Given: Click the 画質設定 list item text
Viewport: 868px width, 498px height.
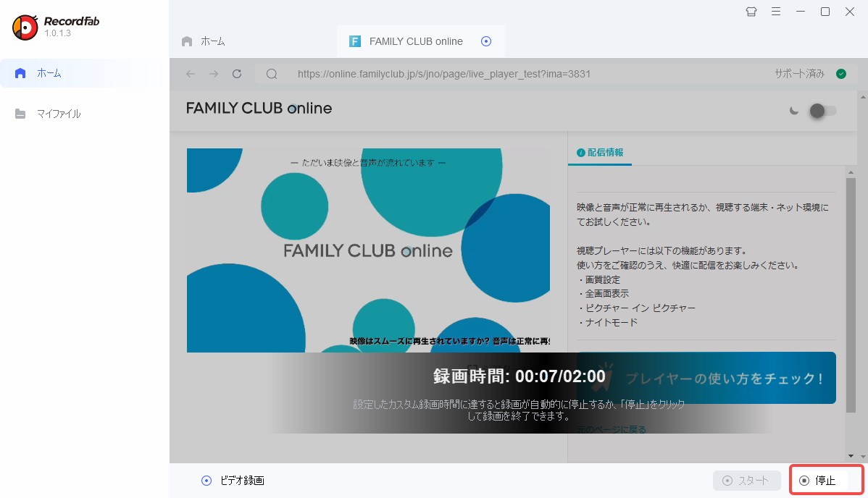Looking at the screenshot, I should tap(602, 279).
